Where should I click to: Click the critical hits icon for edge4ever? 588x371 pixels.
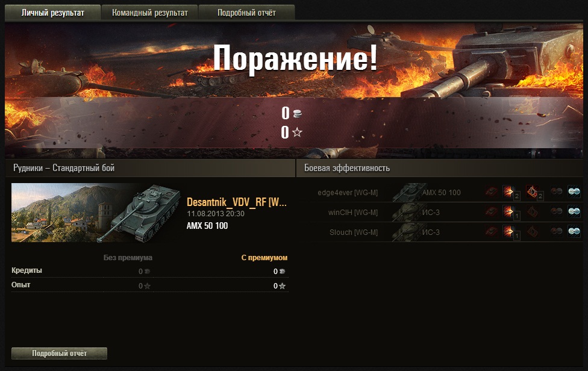pyautogui.click(x=532, y=192)
